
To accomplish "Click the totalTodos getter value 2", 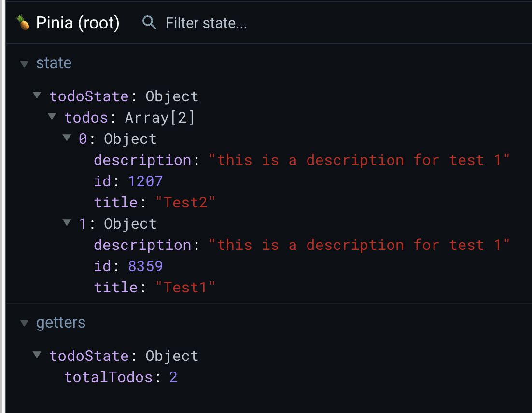I will pyautogui.click(x=173, y=377).
